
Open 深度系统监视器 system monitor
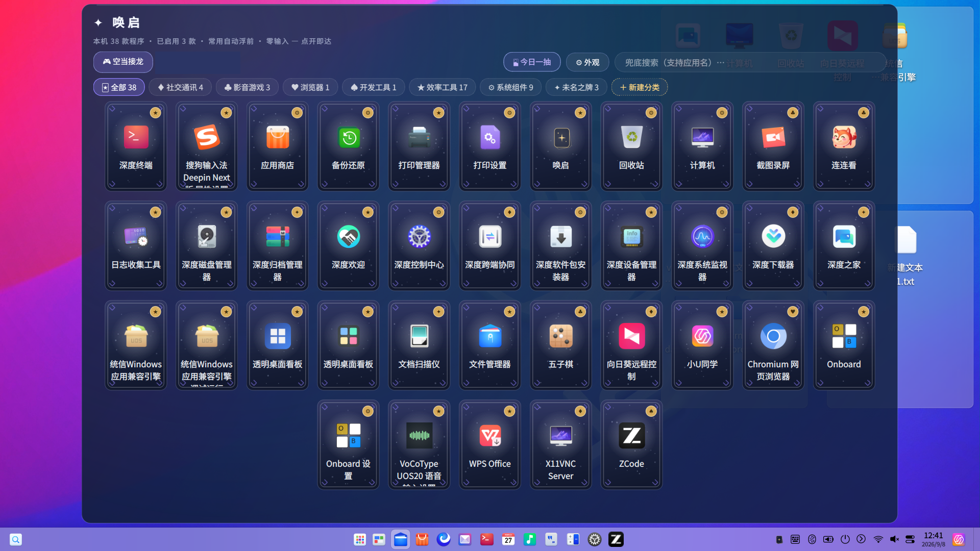click(x=702, y=246)
